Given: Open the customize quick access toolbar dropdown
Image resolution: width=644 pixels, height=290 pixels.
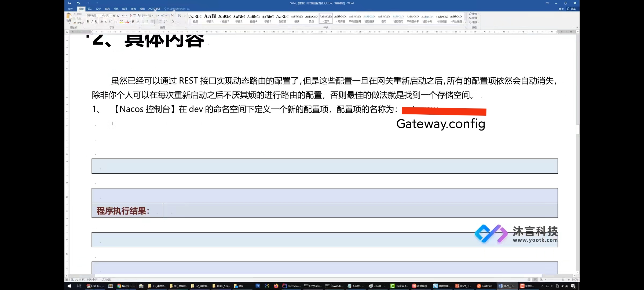Looking at the screenshot, I should tap(97, 3).
